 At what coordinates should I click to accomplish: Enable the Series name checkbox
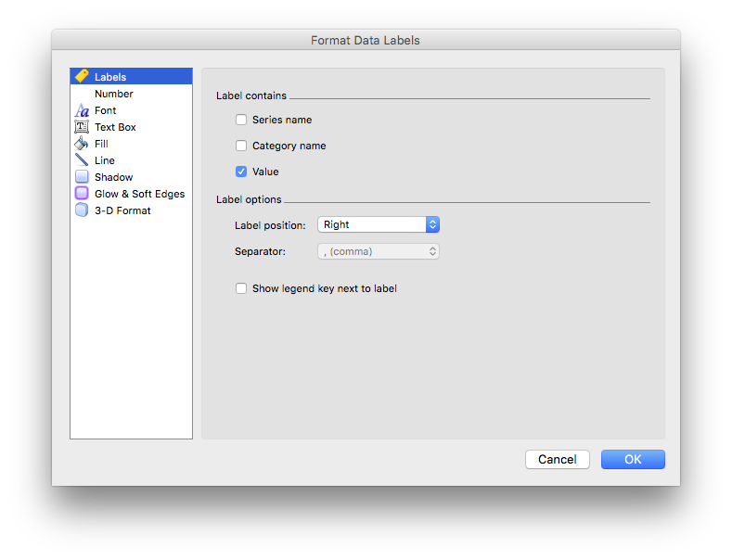tap(241, 120)
